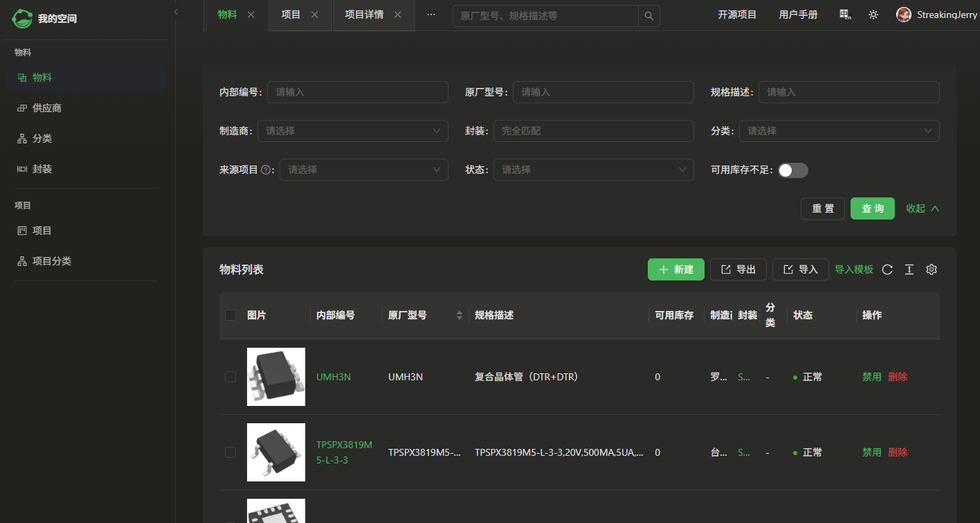Close the 项目 tab

[315, 15]
